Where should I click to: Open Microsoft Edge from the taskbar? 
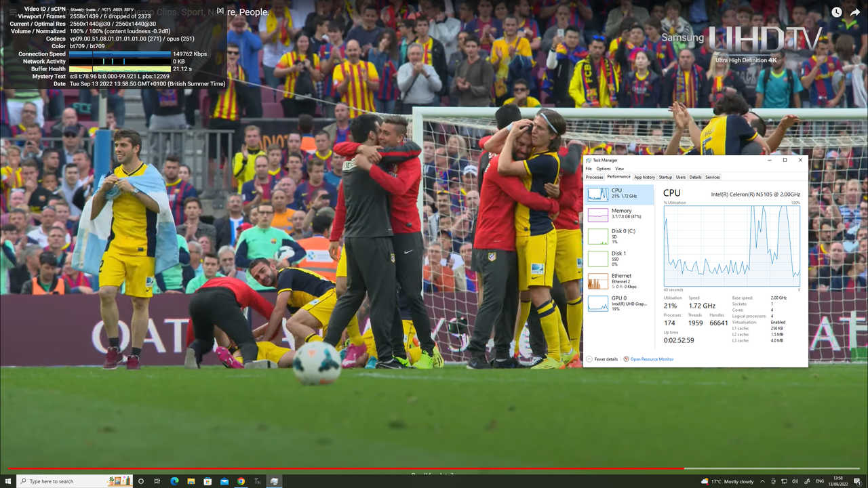point(174,481)
